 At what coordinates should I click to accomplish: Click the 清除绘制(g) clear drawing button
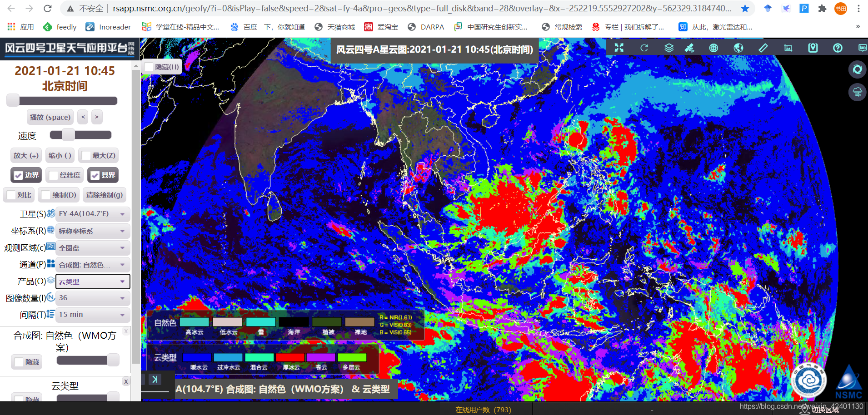click(x=105, y=195)
